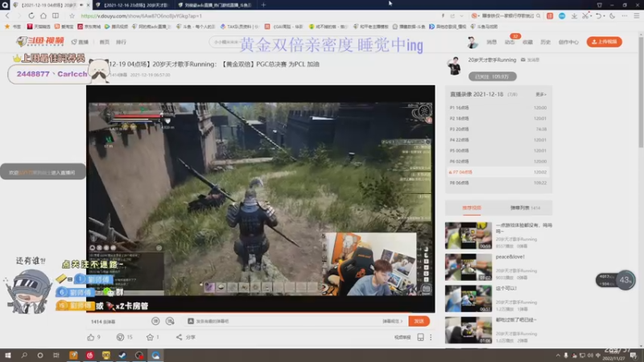The height and width of the screenshot is (362, 644).
Task: Open more options three-dot icon below video
Action: (431, 337)
